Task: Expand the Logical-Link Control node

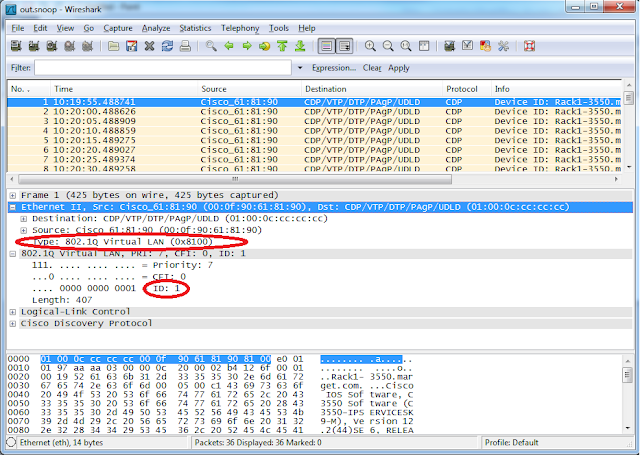Action: 13,312
